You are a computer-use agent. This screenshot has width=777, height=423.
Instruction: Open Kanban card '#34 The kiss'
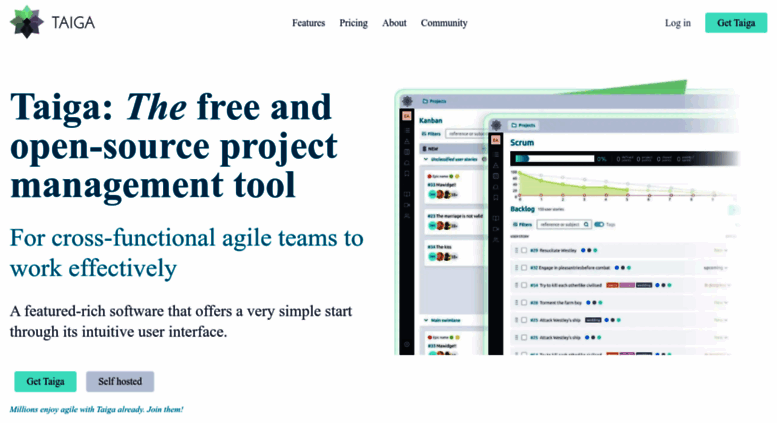pos(454,252)
